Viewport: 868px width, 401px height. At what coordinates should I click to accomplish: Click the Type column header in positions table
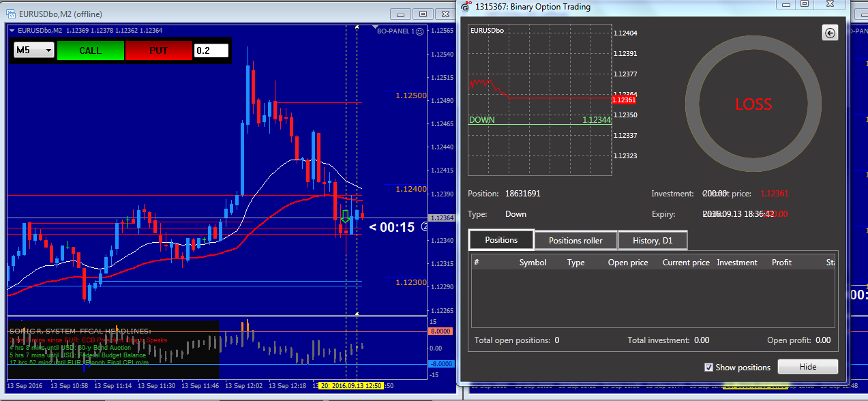(x=576, y=263)
